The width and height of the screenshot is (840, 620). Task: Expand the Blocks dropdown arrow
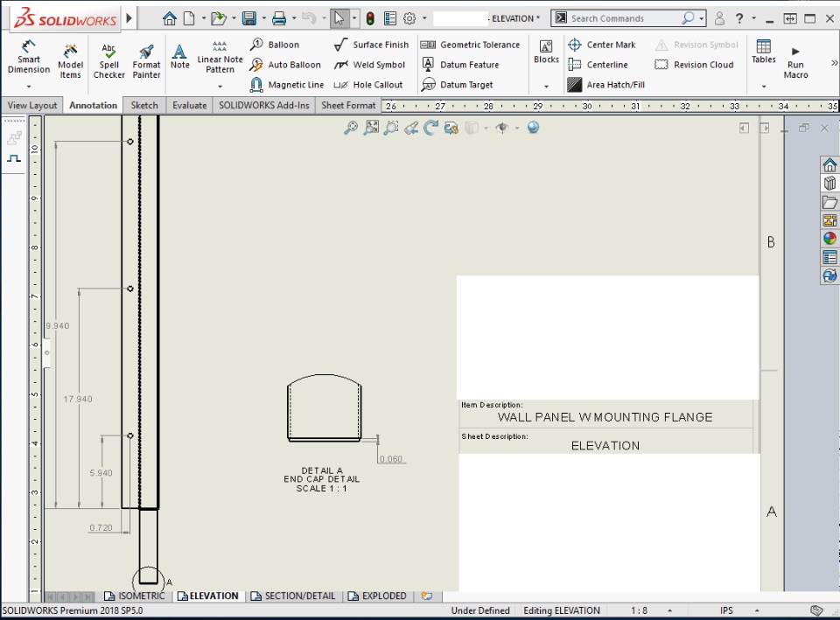tap(546, 87)
